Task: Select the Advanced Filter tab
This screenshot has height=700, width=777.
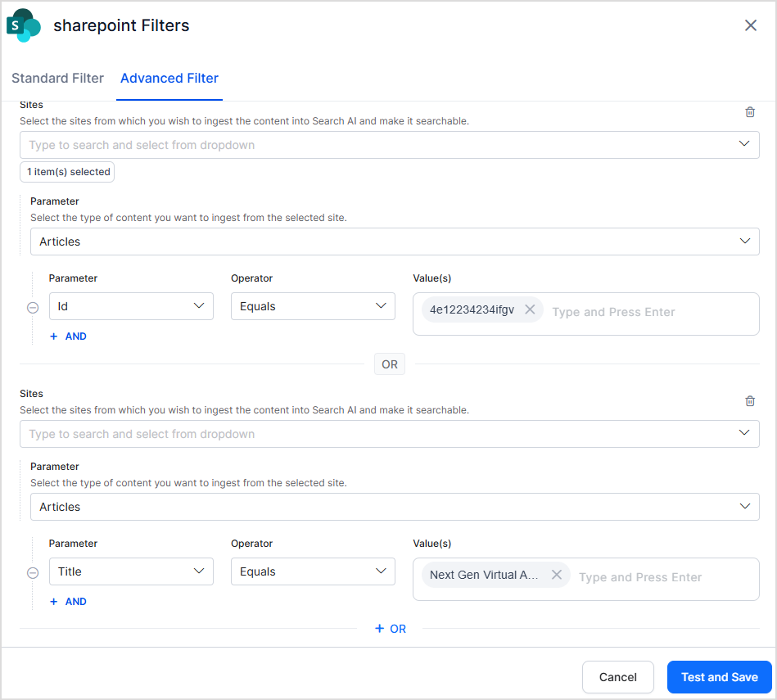Action: 169,79
